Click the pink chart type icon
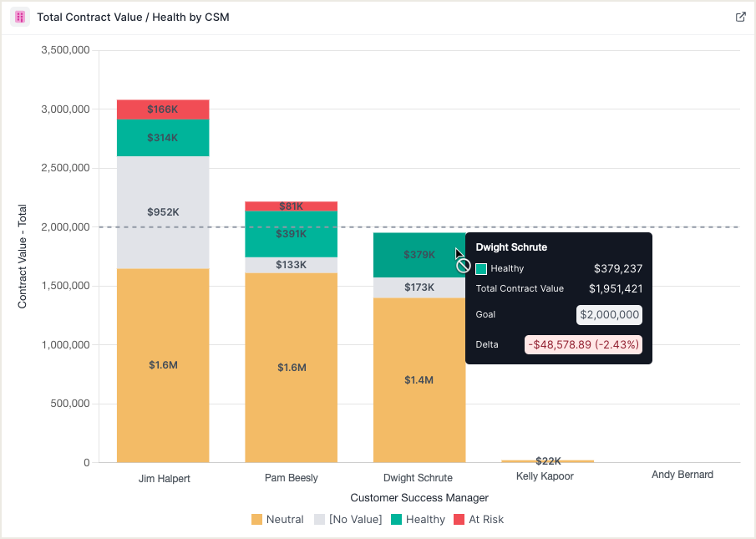 pyautogui.click(x=20, y=17)
